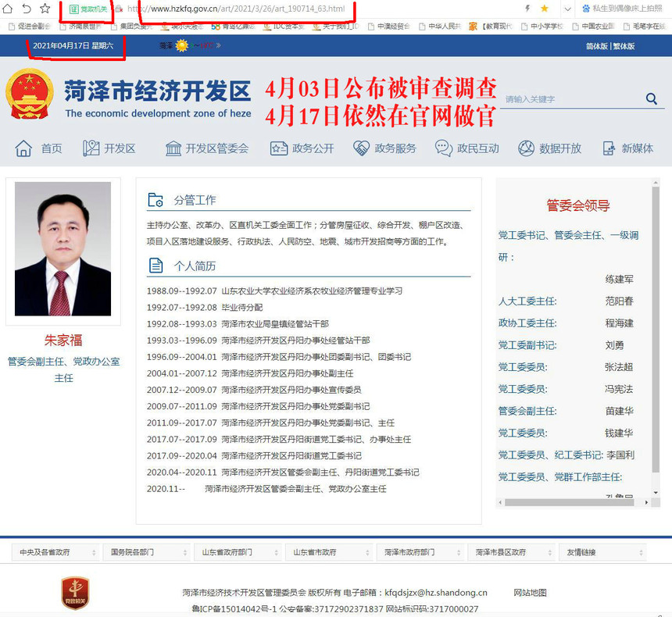Image resolution: width=672 pixels, height=617 pixels.
Task: Open the 家【教育现代 bookmark
Action: tap(490, 27)
